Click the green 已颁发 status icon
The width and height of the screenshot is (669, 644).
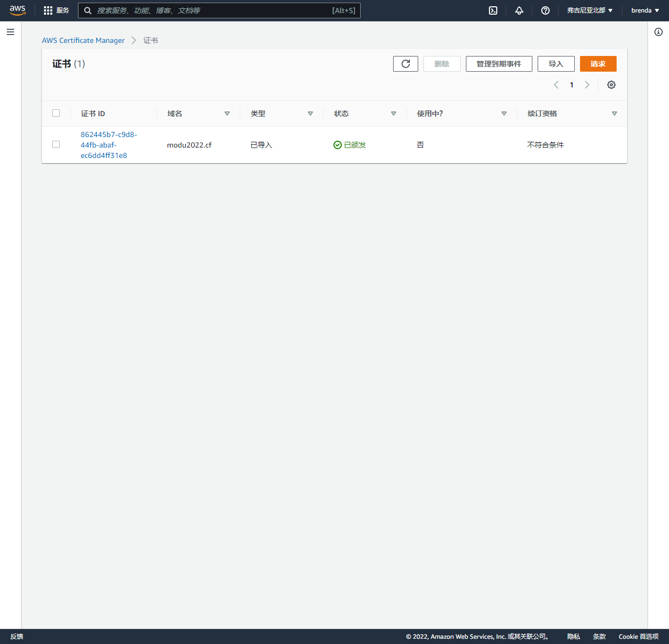(x=338, y=145)
